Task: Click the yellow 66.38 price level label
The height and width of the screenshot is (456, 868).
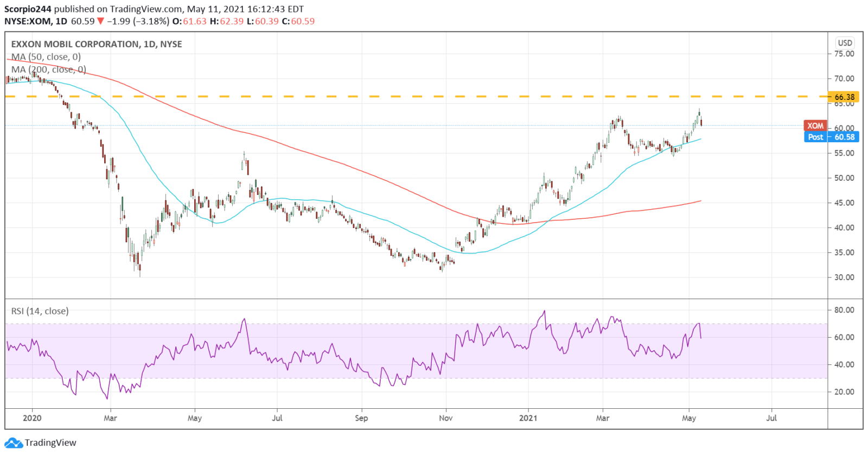Action: [844, 97]
